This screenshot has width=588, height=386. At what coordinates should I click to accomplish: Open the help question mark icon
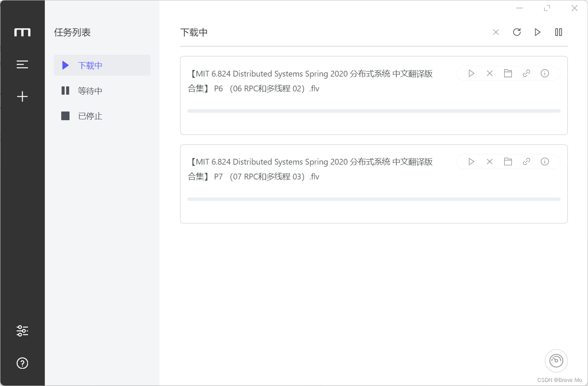(22, 363)
